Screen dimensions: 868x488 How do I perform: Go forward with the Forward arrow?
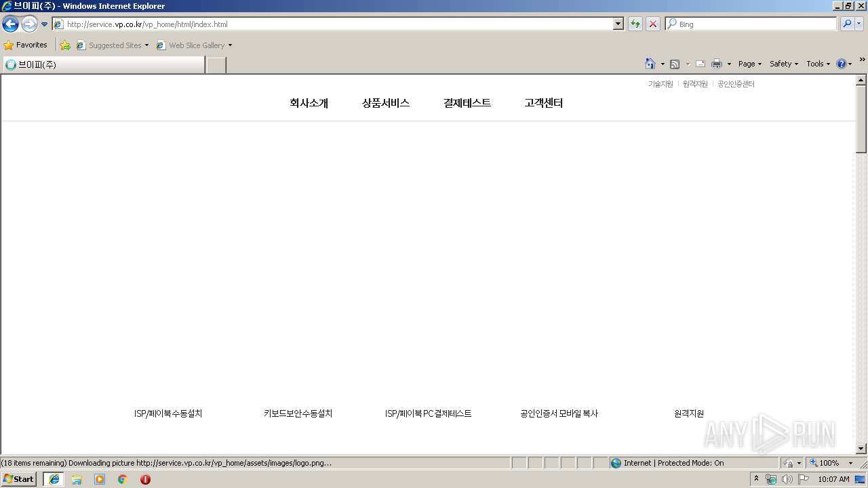[x=29, y=24]
